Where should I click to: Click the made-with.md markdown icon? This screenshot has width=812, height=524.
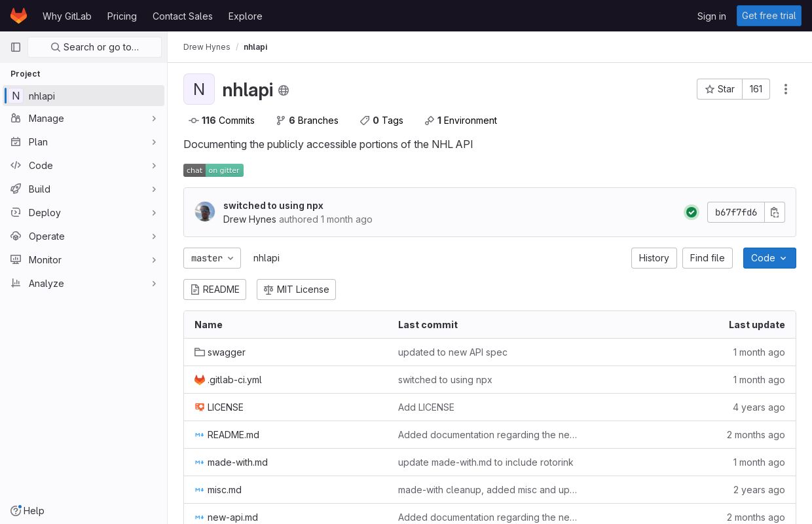pyautogui.click(x=200, y=462)
